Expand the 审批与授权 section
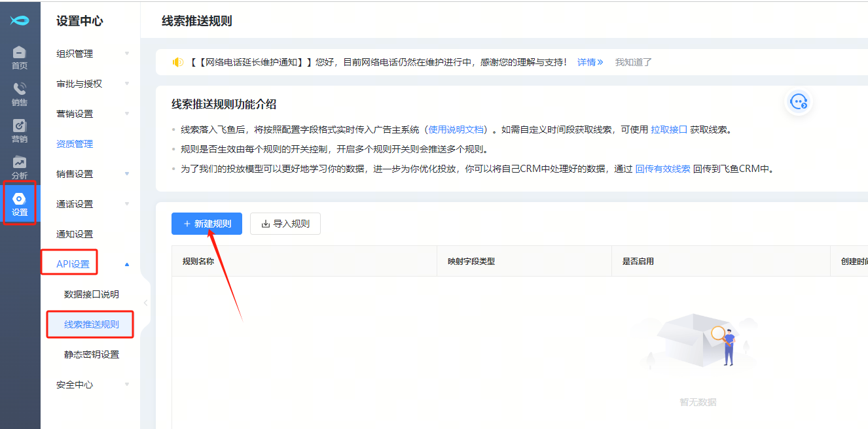868x429 pixels. click(92, 84)
